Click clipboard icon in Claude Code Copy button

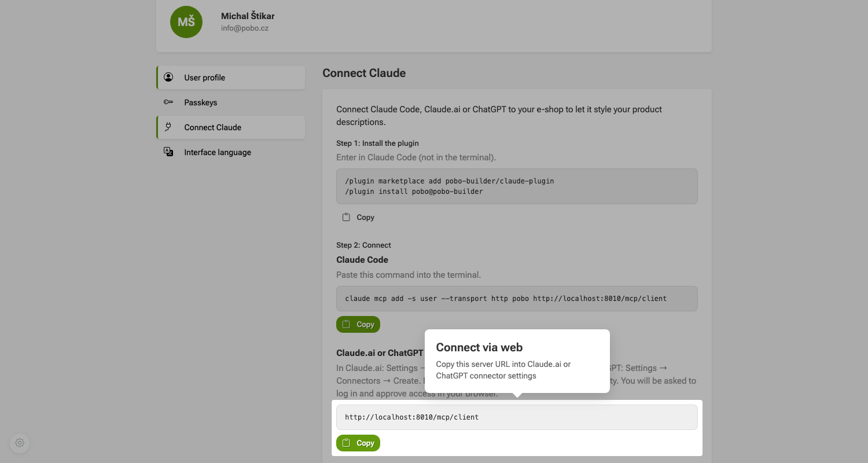(x=346, y=324)
